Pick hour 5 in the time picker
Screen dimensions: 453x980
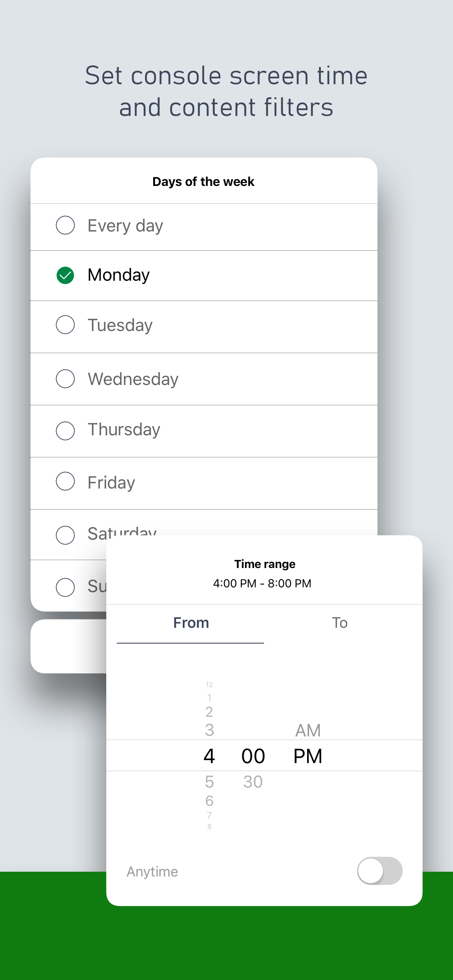coord(209,782)
